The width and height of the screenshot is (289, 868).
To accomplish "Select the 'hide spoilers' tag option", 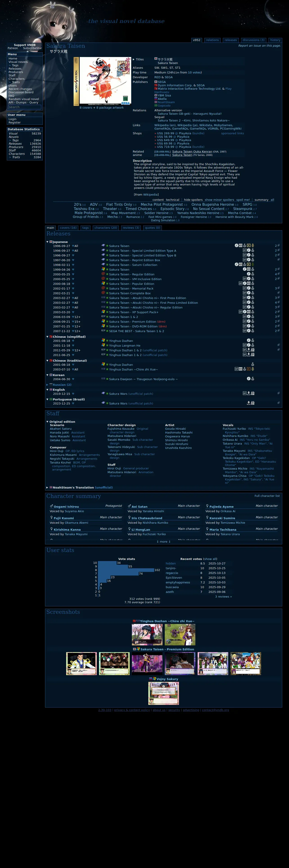I will click(193, 200).
